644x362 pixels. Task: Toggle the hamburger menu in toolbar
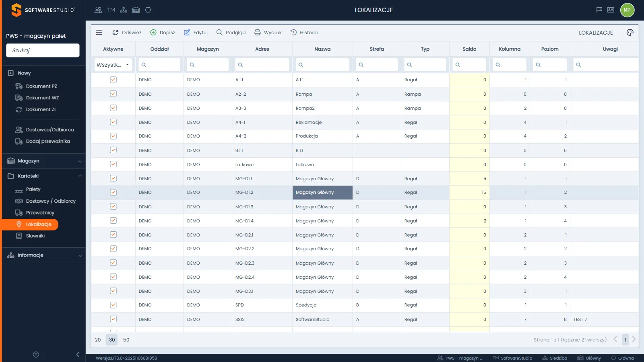[x=99, y=33]
